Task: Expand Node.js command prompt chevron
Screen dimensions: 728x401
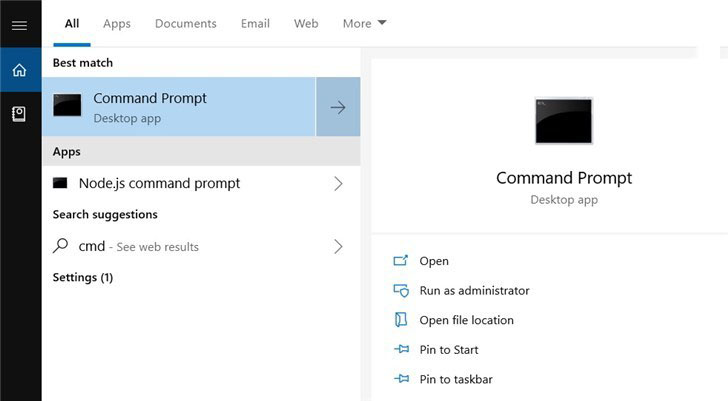Action: click(x=338, y=183)
